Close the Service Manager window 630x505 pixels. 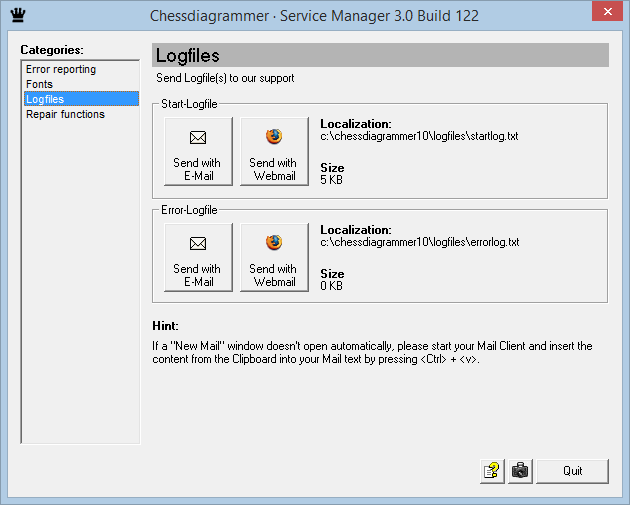pos(608,11)
